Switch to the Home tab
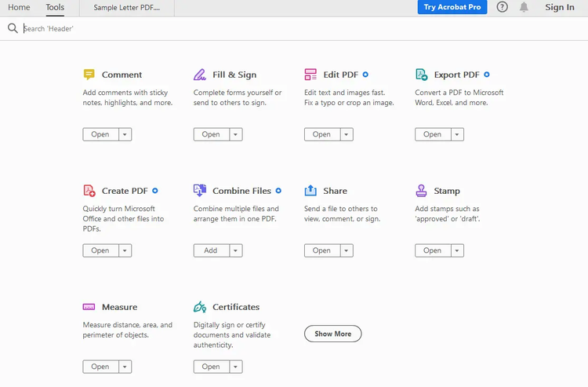Image resolution: width=588 pixels, height=387 pixels. tap(19, 7)
